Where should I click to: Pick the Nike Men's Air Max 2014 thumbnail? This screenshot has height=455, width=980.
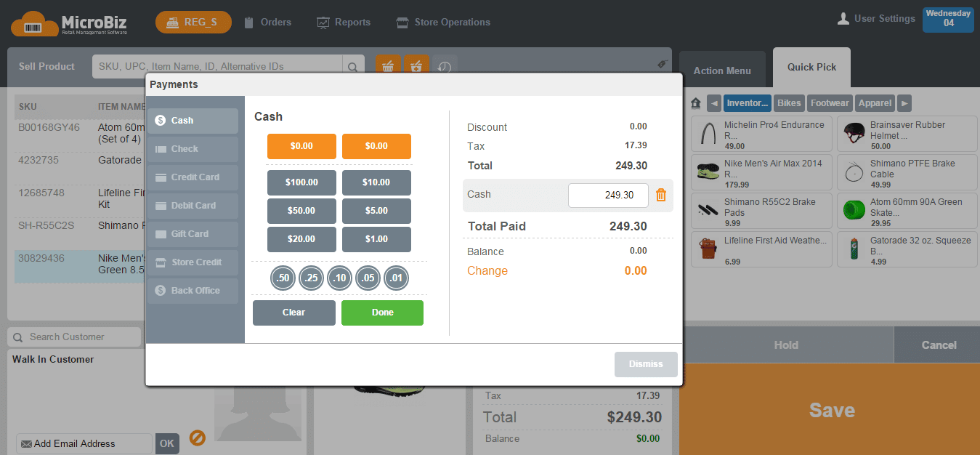708,172
